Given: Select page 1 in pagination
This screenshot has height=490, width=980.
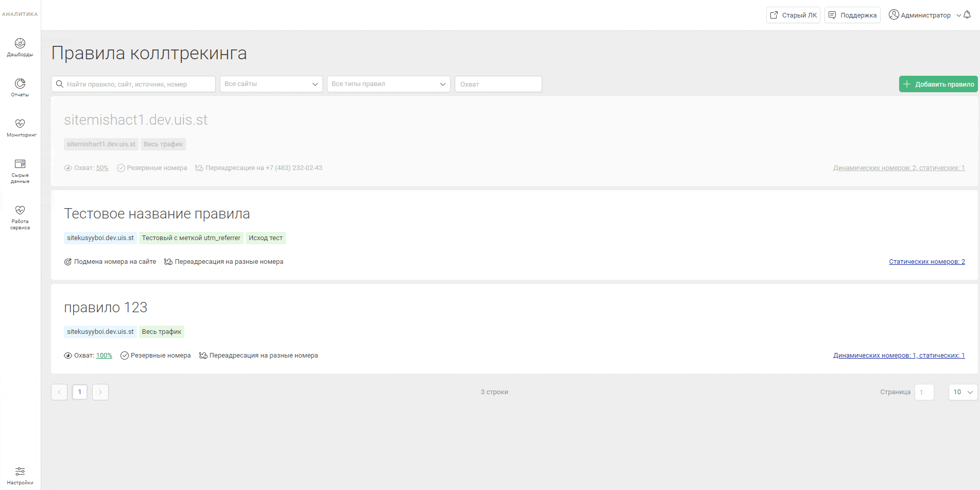Looking at the screenshot, I should coord(80,392).
